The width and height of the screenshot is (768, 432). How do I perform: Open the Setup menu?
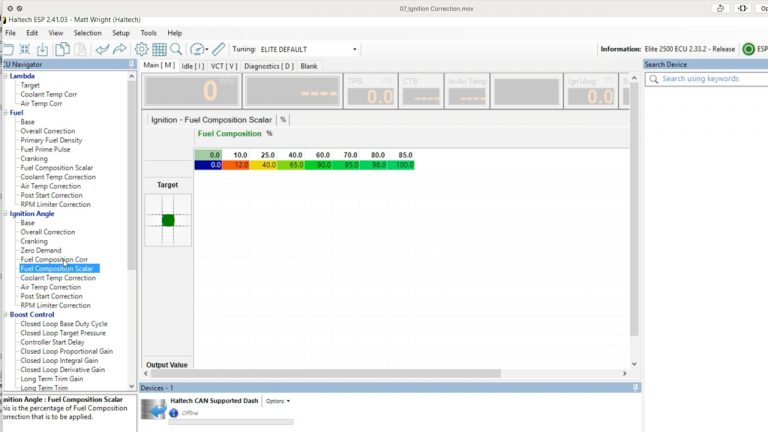coord(120,33)
